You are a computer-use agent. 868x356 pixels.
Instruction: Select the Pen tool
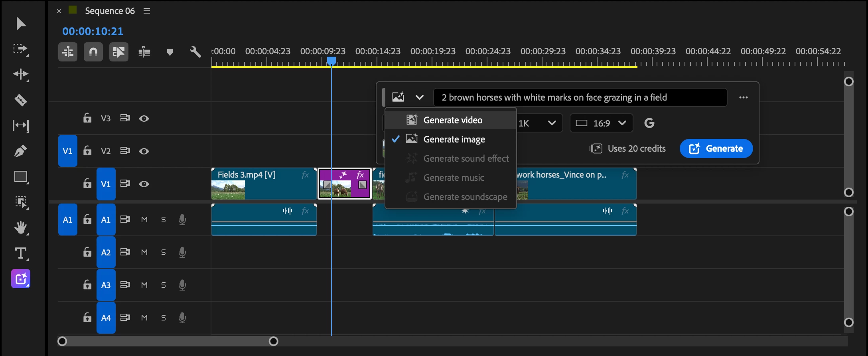(21, 151)
